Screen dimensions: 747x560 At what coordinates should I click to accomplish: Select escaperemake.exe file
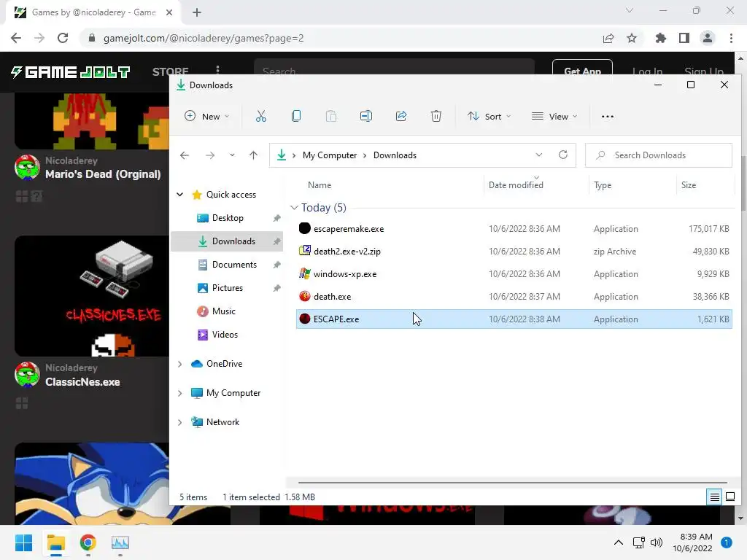(514, 228)
